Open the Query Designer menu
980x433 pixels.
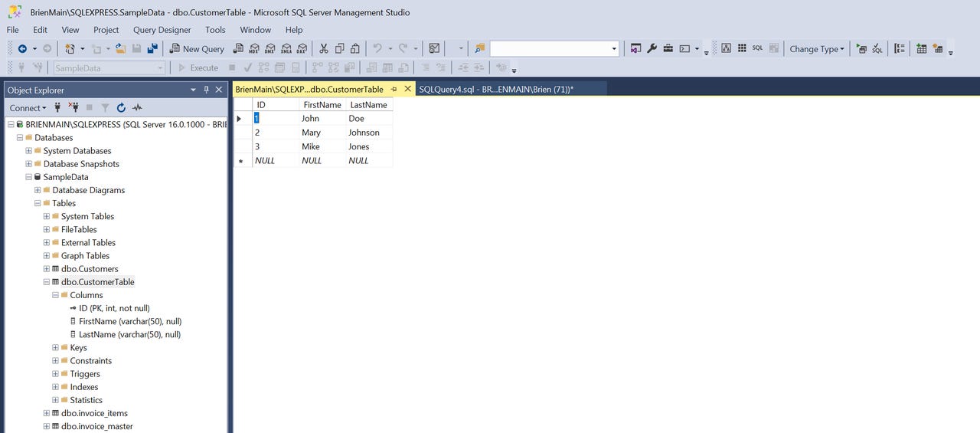click(x=162, y=30)
